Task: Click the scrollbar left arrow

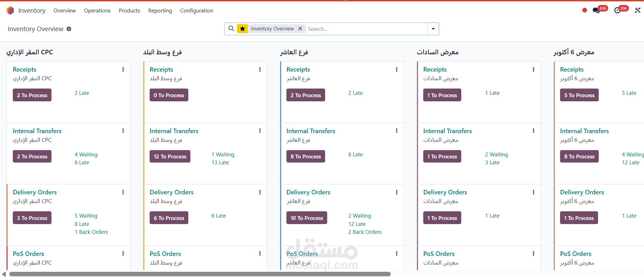Action: coord(4,274)
